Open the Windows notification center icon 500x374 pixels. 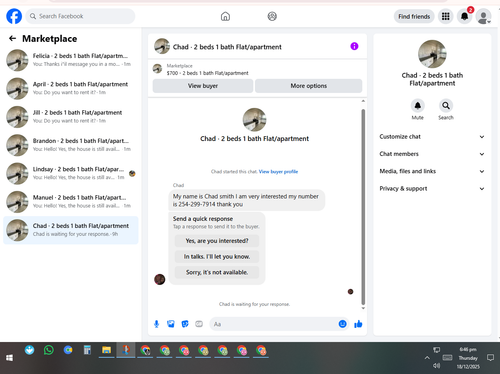[x=490, y=358]
